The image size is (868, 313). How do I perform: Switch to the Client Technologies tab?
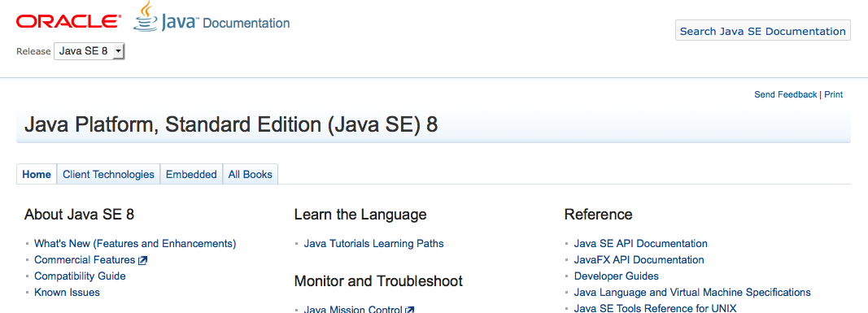108,174
